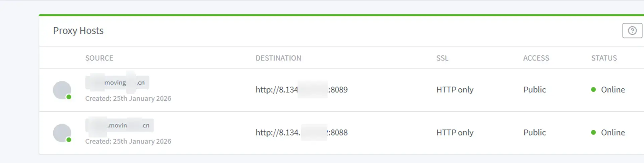Click the SOURCE column header

tap(99, 58)
